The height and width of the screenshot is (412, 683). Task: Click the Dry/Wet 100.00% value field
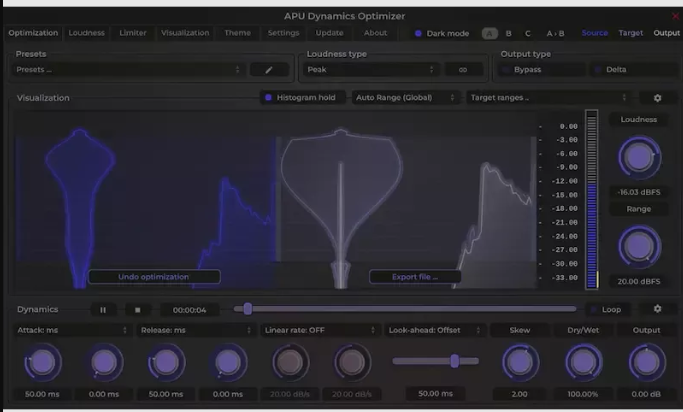point(583,394)
